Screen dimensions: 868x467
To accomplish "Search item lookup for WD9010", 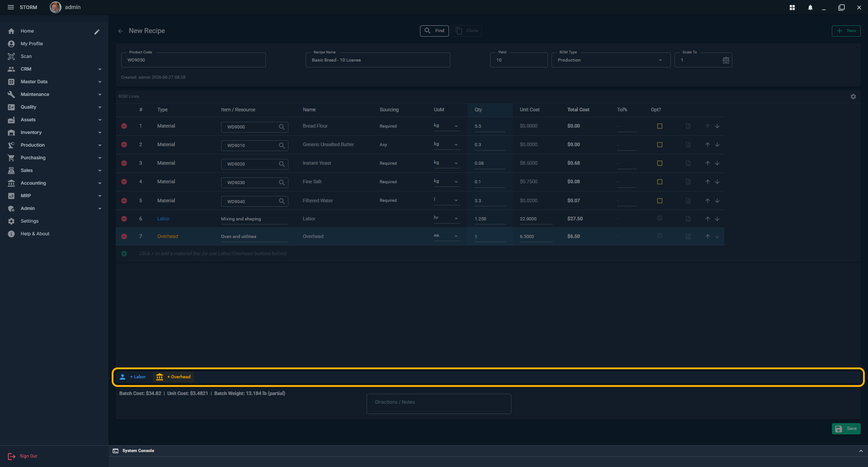I will (x=282, y=145).
